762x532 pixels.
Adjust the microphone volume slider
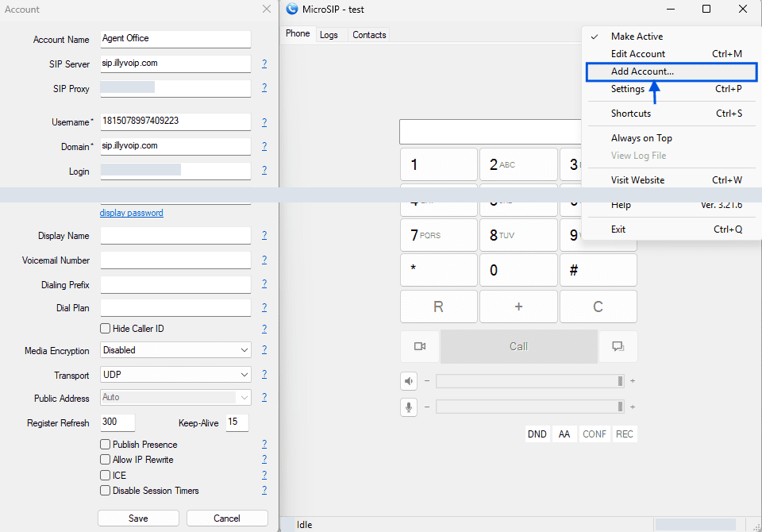(x=529, y=407)
